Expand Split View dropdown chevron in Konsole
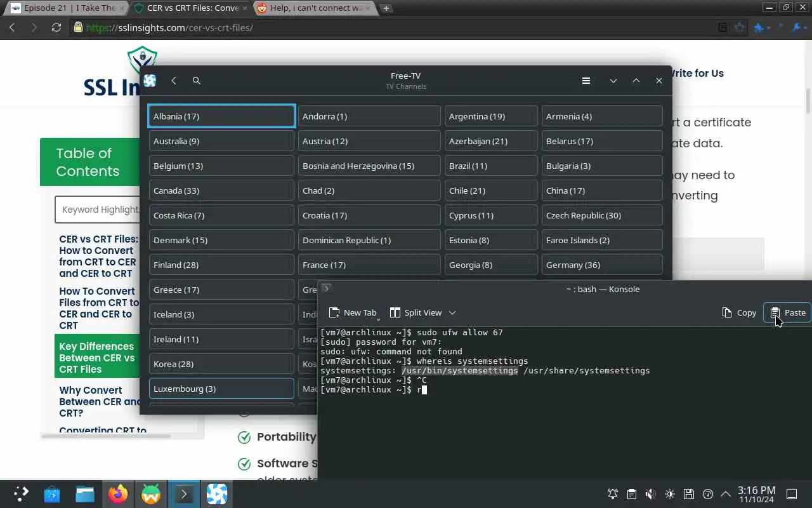The height and width of the screenshot is (508, 812). coord(452,312)
